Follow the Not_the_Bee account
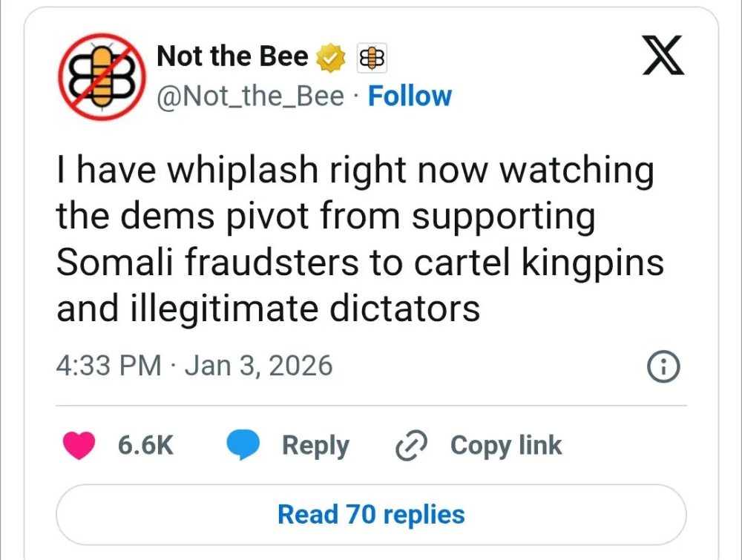The width and height of the screenshot is (742, 560). point(410,96)
